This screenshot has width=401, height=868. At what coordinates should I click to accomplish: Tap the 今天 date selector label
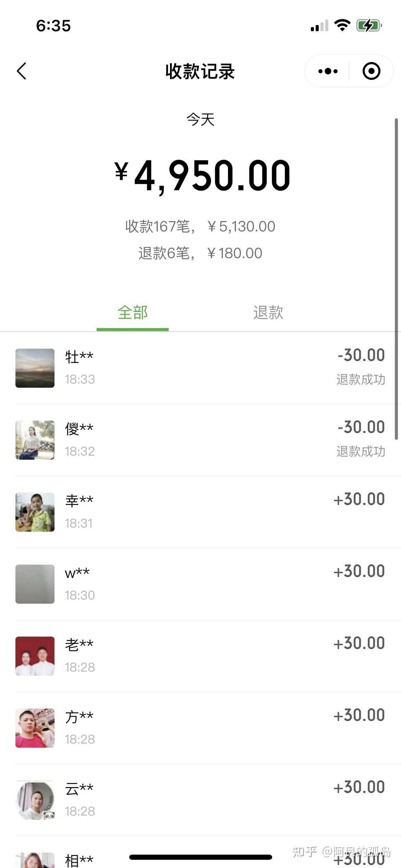[200, 120]
